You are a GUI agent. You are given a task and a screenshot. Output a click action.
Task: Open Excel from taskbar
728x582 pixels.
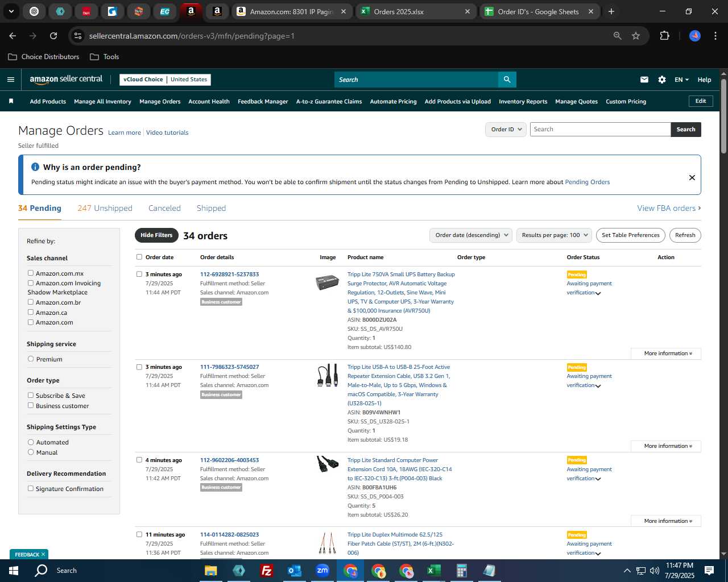[433, 571]
